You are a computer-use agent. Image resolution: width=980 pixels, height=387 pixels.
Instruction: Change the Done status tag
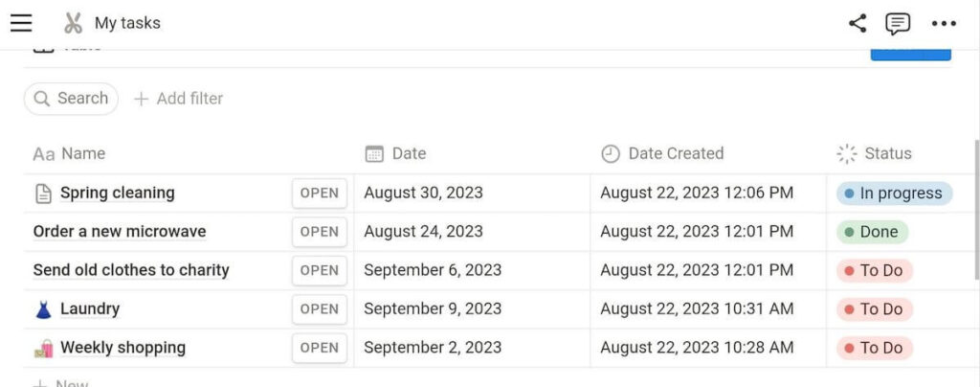coord(872,232)
